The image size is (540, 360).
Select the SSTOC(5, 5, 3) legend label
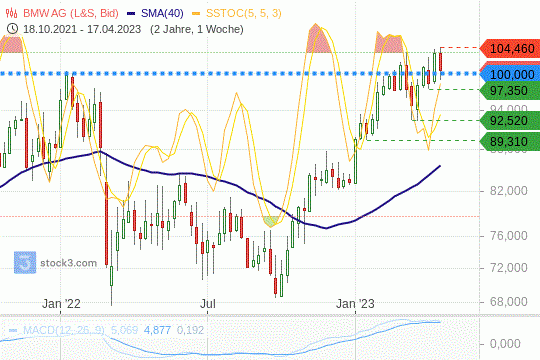coord(243,13)
